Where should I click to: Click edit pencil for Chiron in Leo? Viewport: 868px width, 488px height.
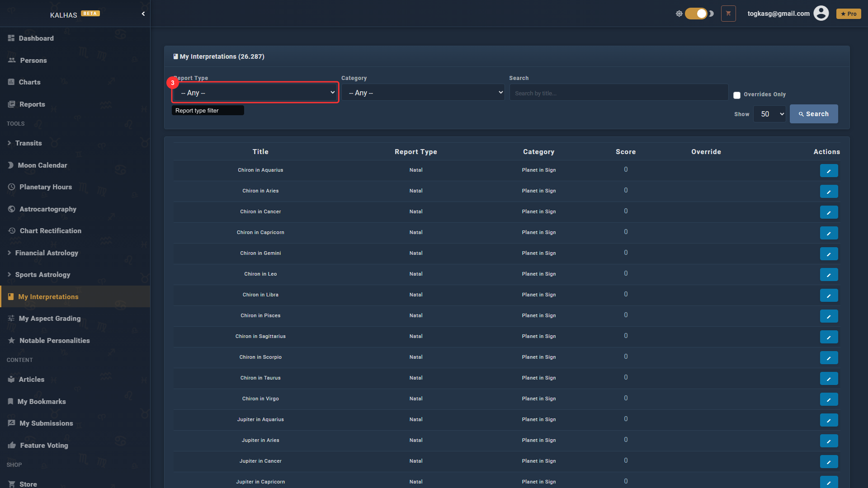click(x=829, y=275)
